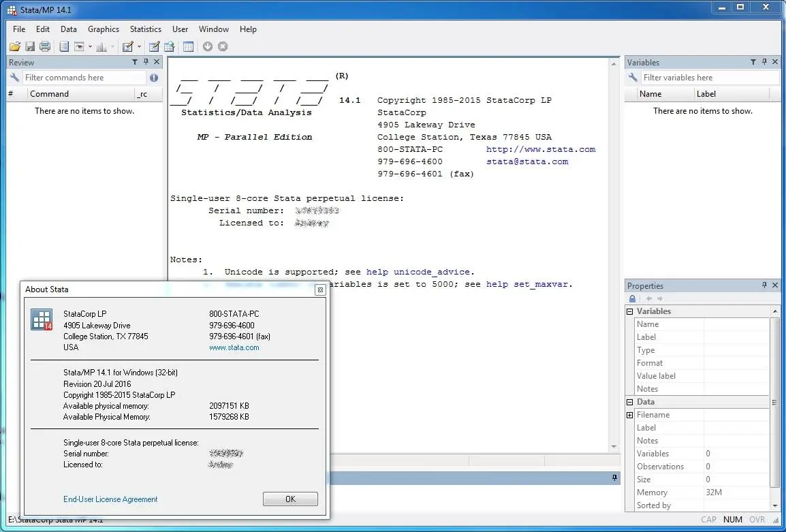Open the Data menu
This screenshot has width=786, height=532.
click(x=69, y=29)
